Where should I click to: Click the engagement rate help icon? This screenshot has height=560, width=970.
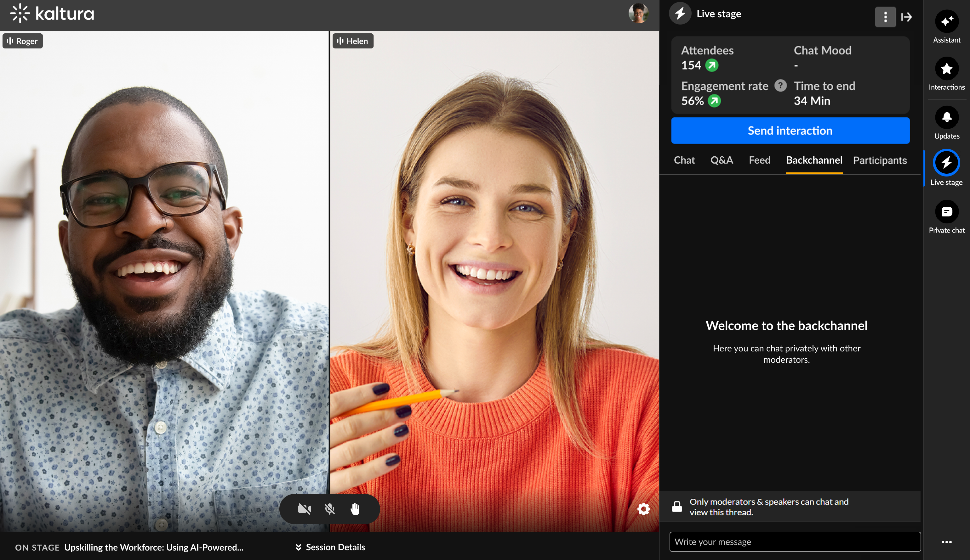(x=780, y=85)
